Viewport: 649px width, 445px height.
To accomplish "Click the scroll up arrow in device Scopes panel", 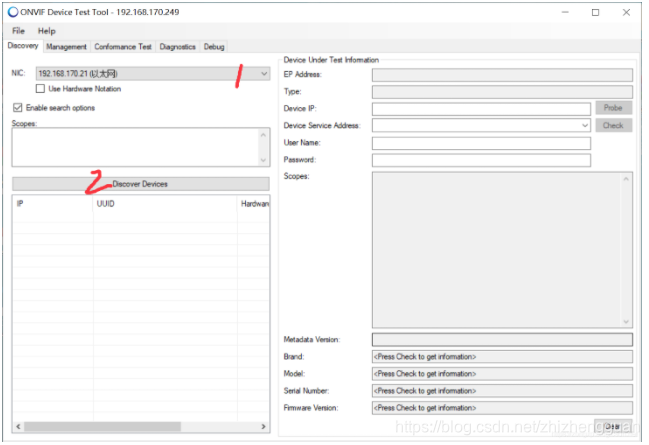I will [626, 179].
